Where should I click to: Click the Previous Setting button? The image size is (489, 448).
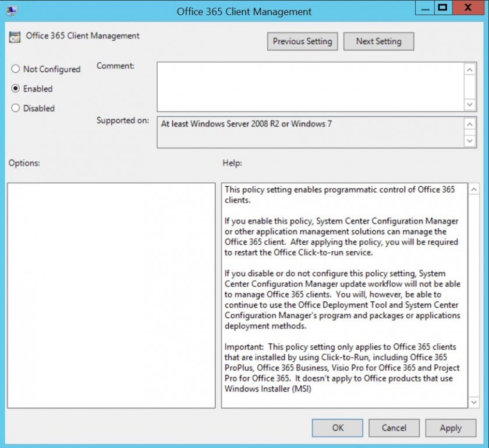pyautogui.click(x=302, y=41)
